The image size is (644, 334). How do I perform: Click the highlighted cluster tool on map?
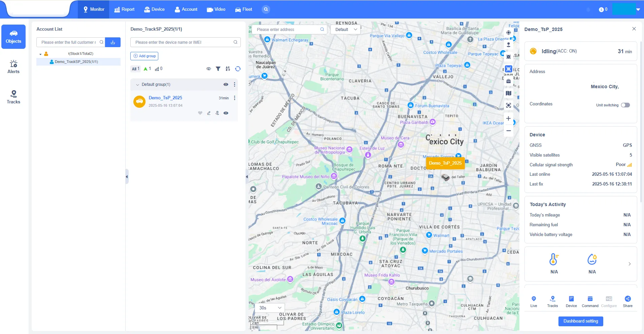pos(508,69)
